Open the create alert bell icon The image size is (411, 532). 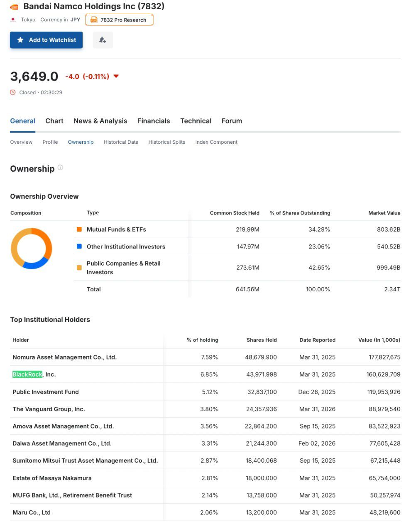click(x=103, y=40)
